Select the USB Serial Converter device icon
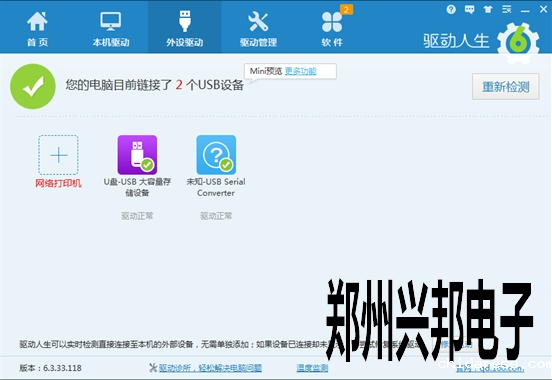Screen dimensions: 552x380 point(216,155)
